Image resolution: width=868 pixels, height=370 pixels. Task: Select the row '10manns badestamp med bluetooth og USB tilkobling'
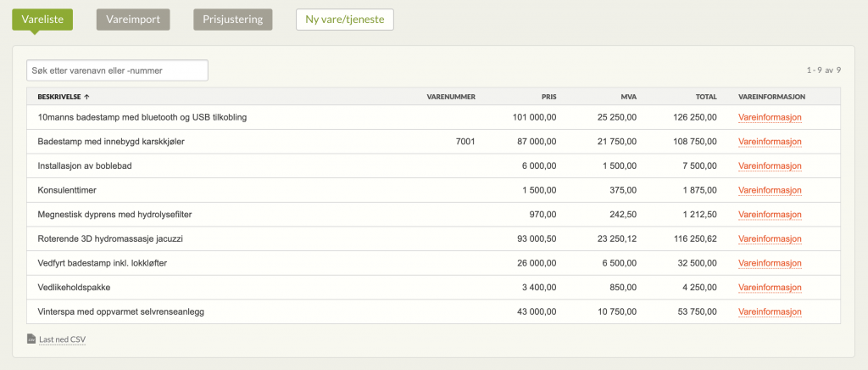[433, 117]
